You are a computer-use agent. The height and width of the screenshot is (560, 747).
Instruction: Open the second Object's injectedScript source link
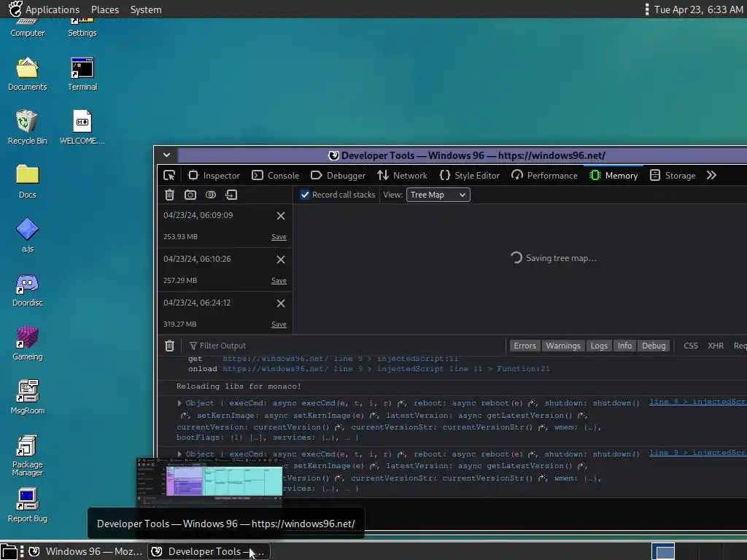point(697,453)
